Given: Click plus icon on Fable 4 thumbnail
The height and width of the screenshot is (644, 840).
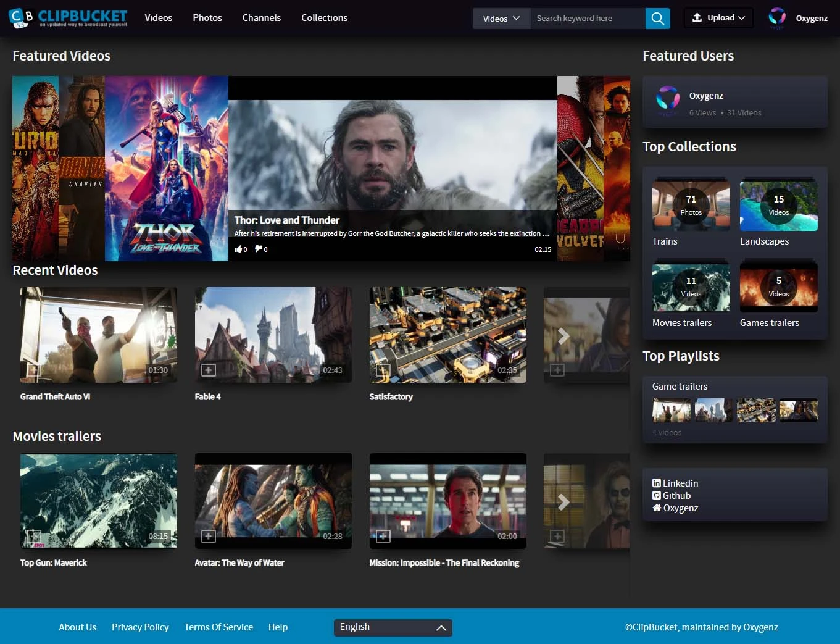Looking at the screenshot, I should (209, 370).
